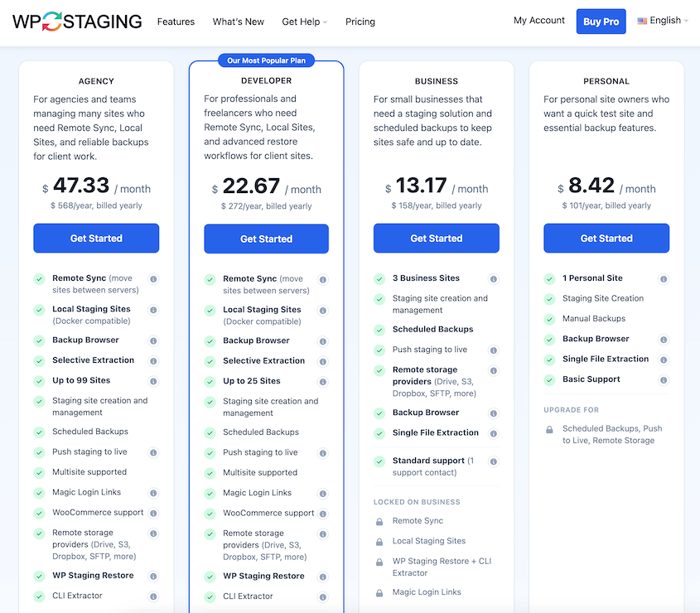
Task: Click info icon for Developer Backup Browser
Action: [x=323, y=341]
